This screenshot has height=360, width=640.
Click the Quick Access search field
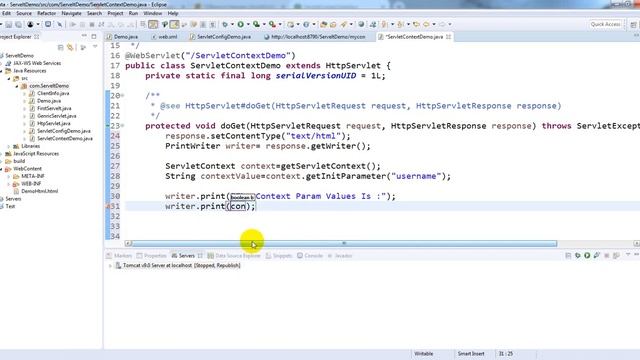(x=606, y=24)
